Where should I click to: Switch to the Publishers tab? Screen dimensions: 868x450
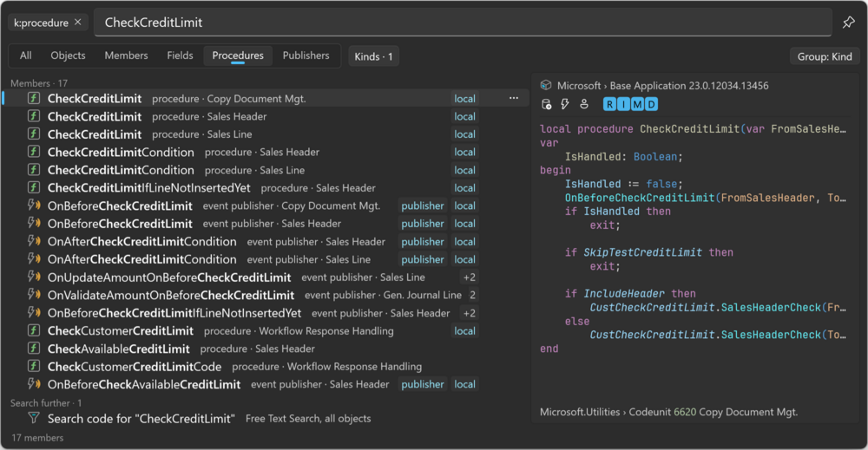(x=306, y=55)
